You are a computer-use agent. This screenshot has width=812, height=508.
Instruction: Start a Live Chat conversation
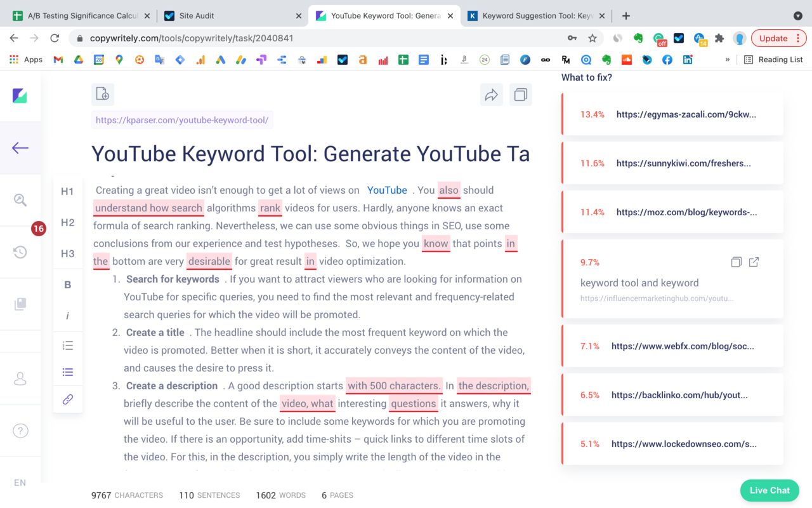(x=769, y=490)
